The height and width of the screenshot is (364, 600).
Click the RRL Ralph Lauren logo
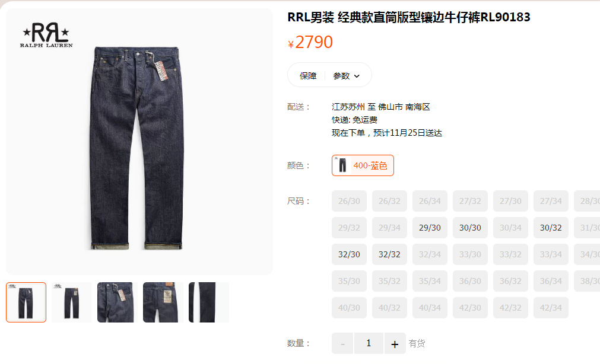pos(46,35)
